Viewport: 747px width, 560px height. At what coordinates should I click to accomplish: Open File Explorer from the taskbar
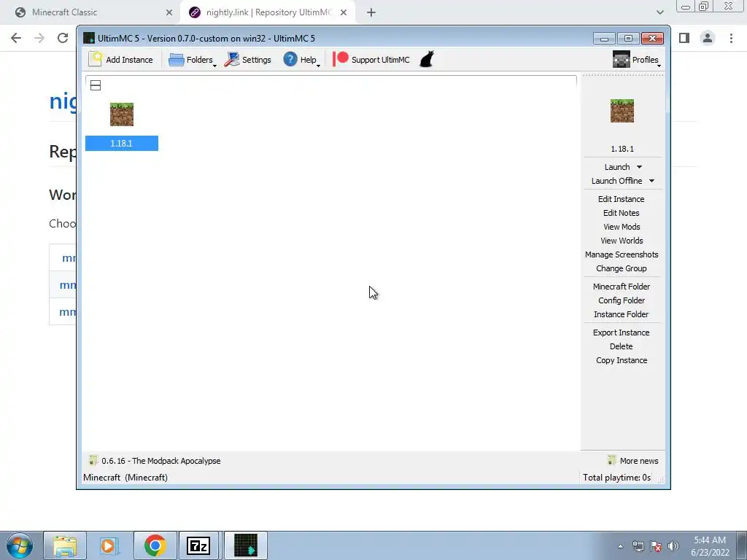tap(65, 545)
